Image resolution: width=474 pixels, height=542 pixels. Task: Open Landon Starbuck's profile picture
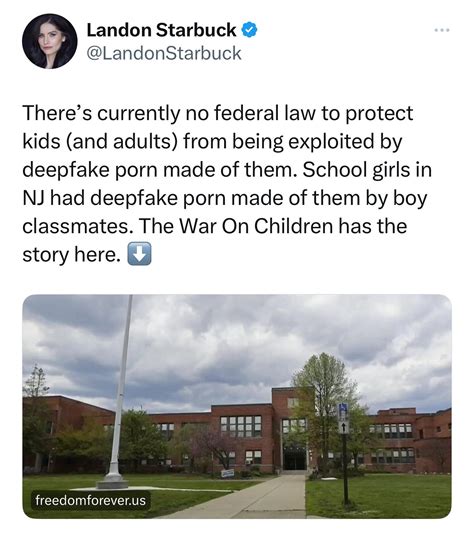[x=49, y=41]
